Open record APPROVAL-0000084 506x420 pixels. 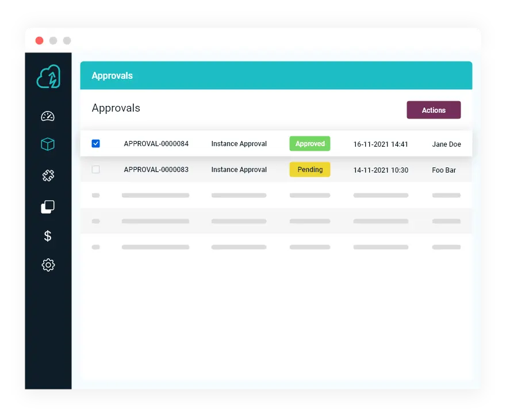[155, 144]
